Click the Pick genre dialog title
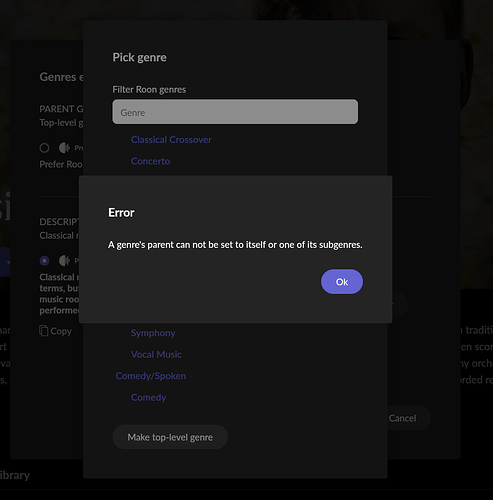This screenshot has width=493, height=500. (139, 57)
